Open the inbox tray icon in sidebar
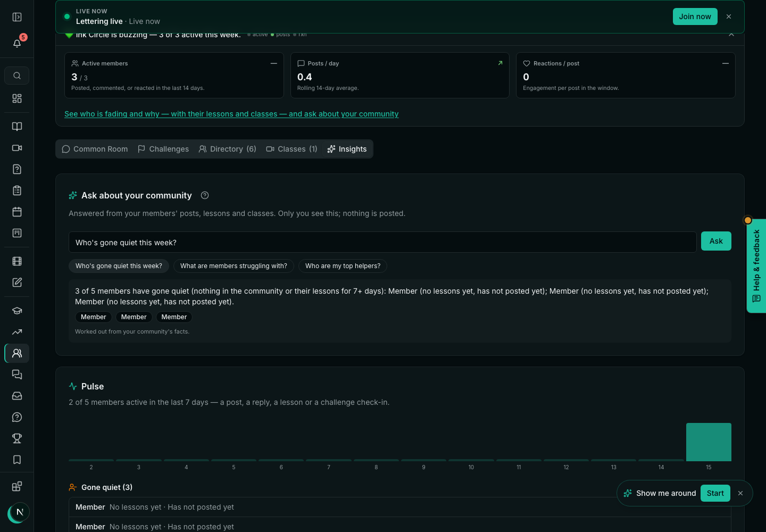The image size is (766, 532). click(x=17, y=396)
